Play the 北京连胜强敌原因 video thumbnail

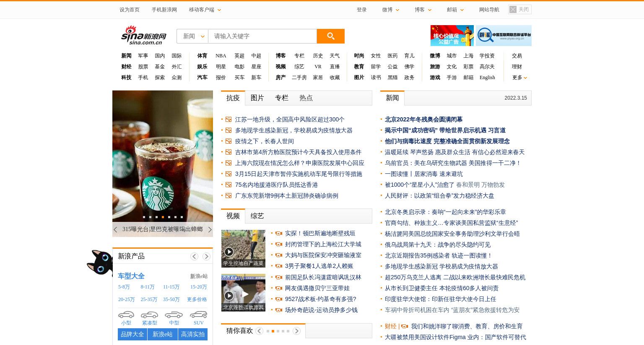coord(243,293)
